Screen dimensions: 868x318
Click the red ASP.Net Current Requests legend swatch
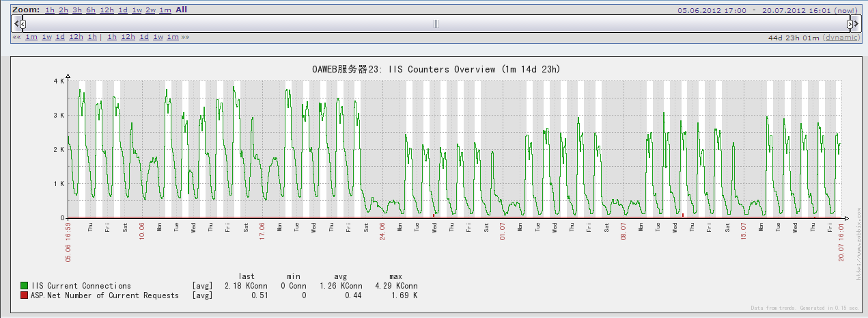(25, 295)
